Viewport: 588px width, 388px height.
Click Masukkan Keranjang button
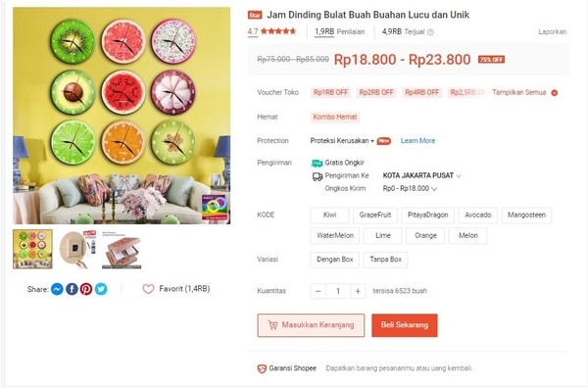[311, 325]
